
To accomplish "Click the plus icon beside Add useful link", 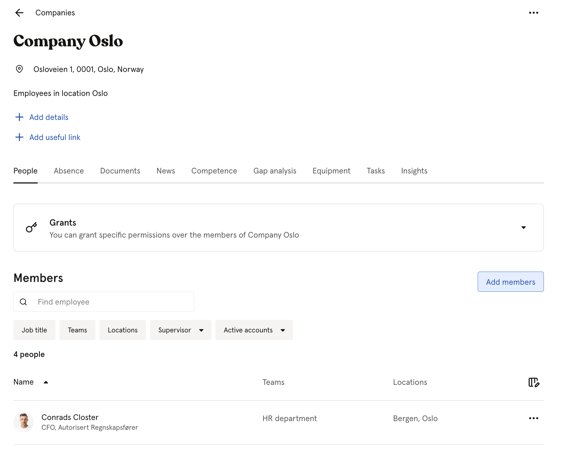I will click(19, 137).
